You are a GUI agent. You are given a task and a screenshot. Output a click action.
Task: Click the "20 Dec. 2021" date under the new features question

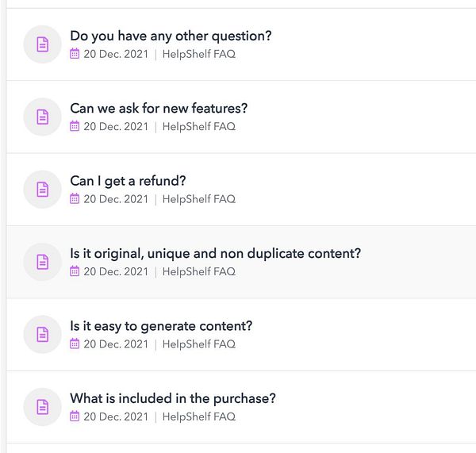click(116, 126)
